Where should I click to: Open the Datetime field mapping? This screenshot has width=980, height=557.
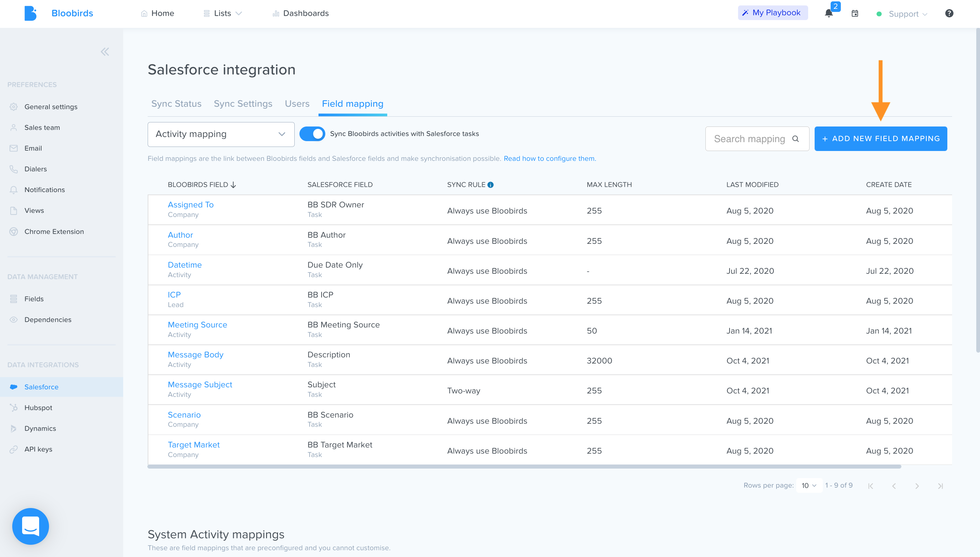[184, 265]
